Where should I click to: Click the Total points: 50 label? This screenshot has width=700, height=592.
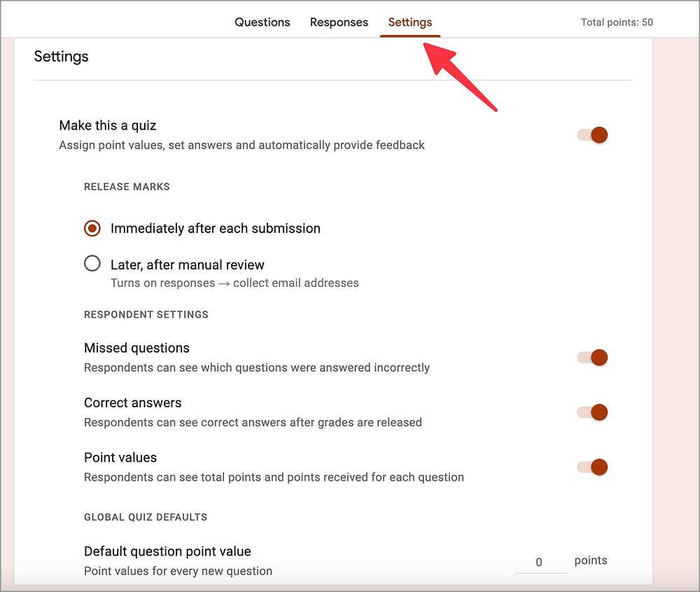point(617,22)
